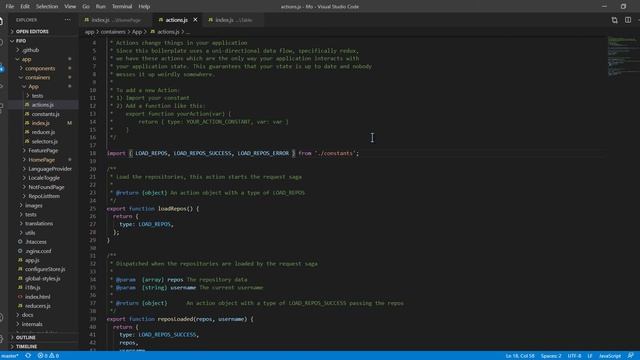Screen dimensions: 640x360
Task: Split the editor to the right
Action: coord(628,20)
